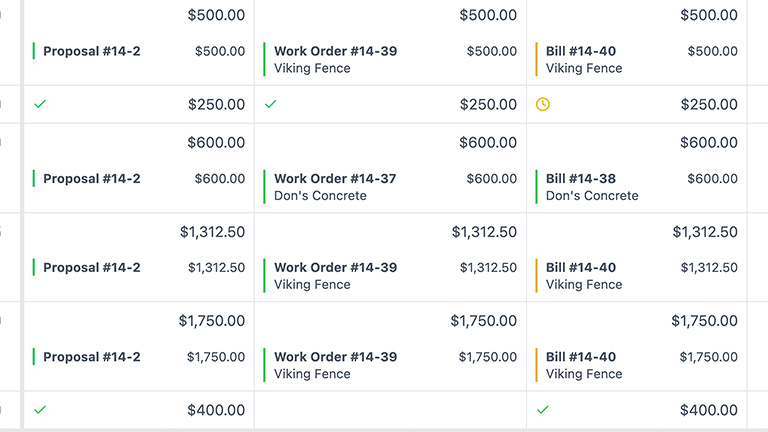Click the green checkmark in the Proposal column's $250.00 row
The height and width of the screenshot is (432, 768).
click(40, 104)
